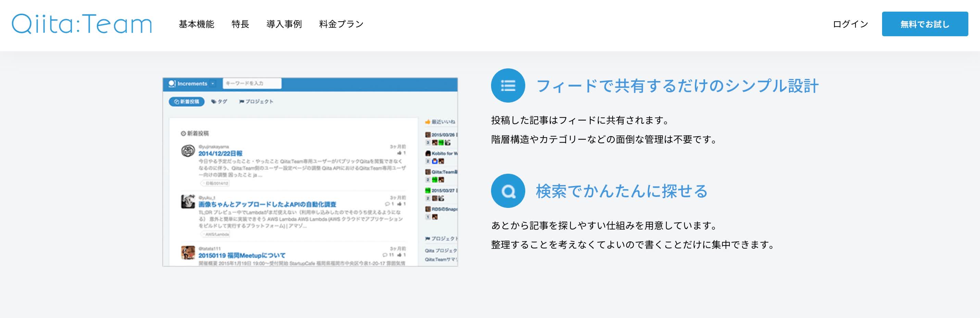Click the ログイン link

[x=850, y=24]
